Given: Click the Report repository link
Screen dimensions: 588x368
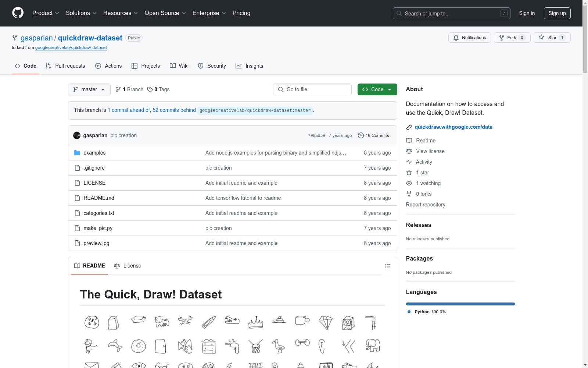Looking at the screenshot, I should 426,205.
